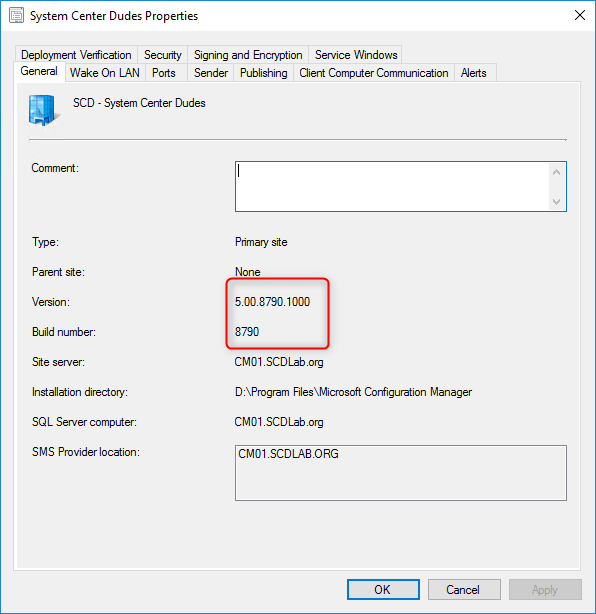Click the build number value 8790
Image resolution: width=596 pixels, height=614 pixels.
(247, 332)
